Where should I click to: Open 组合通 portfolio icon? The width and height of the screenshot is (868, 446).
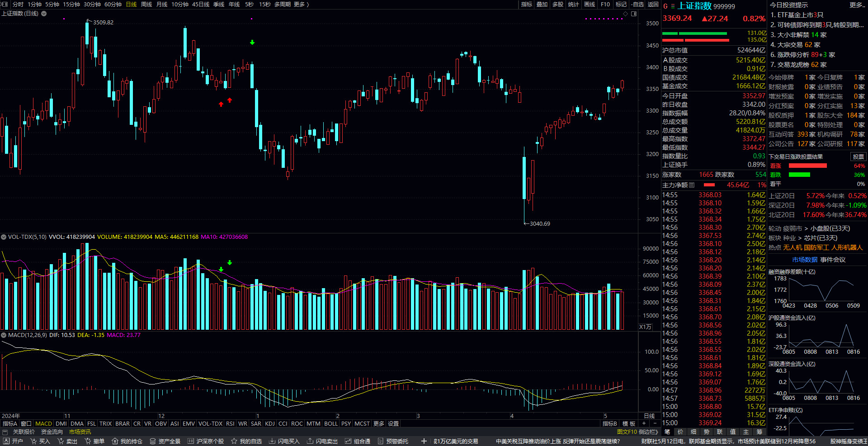click(348, 441)
